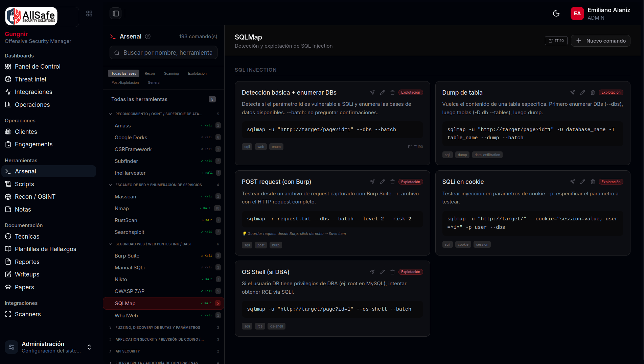Click the AllSafe logo
Viewport: 644px width, 364px height.
tap(31, 16)
